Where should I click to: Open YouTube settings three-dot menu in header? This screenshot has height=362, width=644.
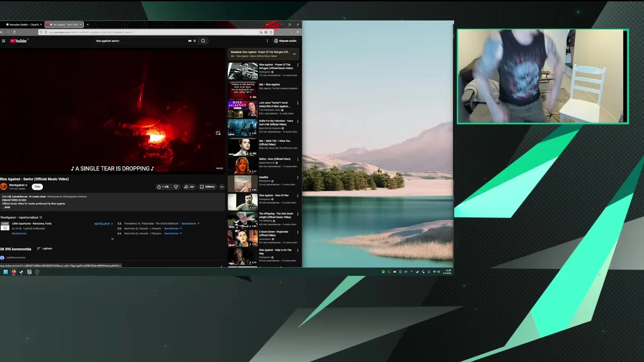(267, 41)
